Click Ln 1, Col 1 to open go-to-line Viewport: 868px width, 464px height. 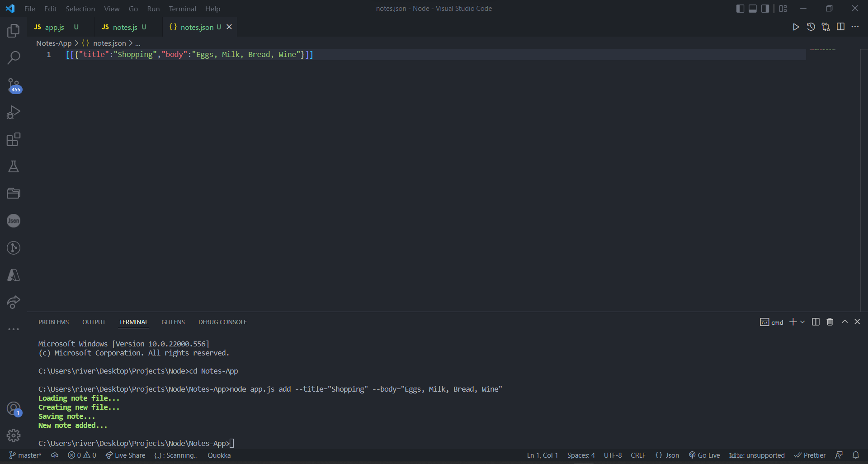coord(542,455)
